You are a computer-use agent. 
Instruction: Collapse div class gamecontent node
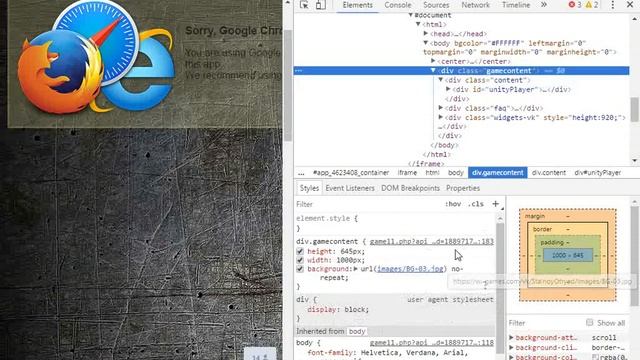point(433,71)
